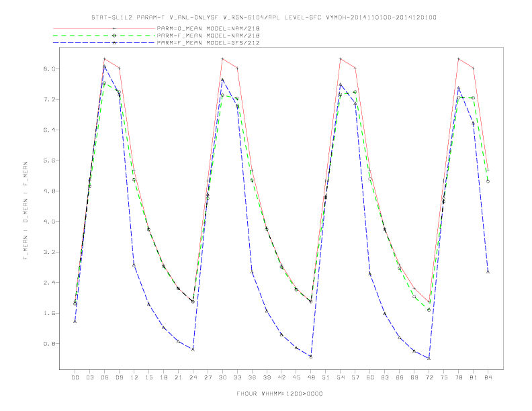Screen dimensions: 532x411
Task: Click the red line sample in the legend
Action: 104,28
